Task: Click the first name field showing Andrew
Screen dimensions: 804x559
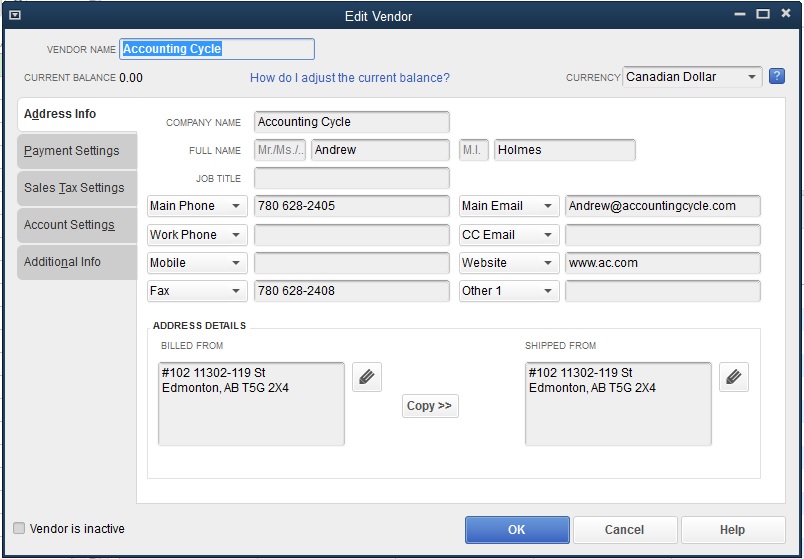Action: click(x=380, y=150)
